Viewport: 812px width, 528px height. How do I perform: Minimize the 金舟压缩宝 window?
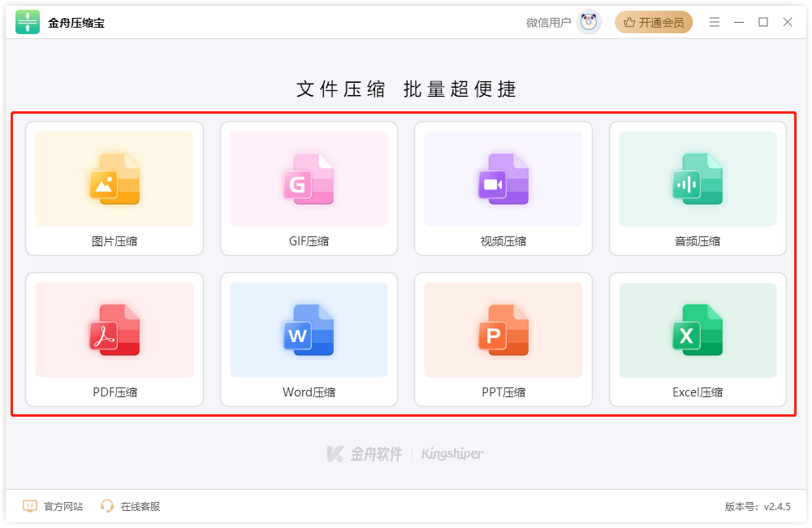click(739, 22)
